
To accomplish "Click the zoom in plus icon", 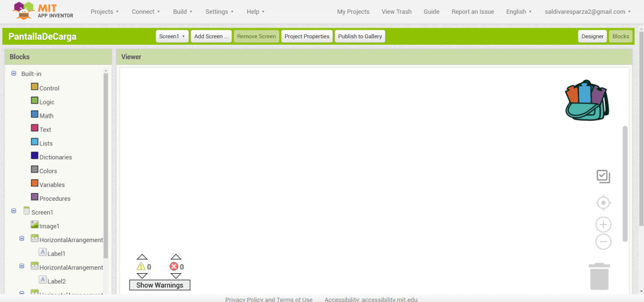I will click(x=603, y=225).
